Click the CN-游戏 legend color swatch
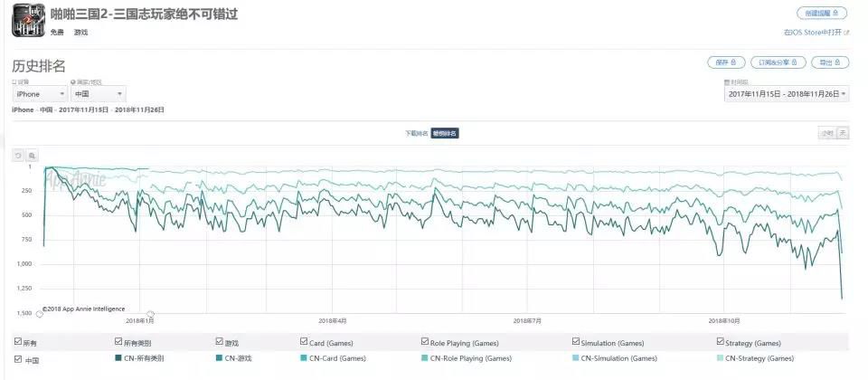This screenshot has width=868, height=380. (219, 358)
